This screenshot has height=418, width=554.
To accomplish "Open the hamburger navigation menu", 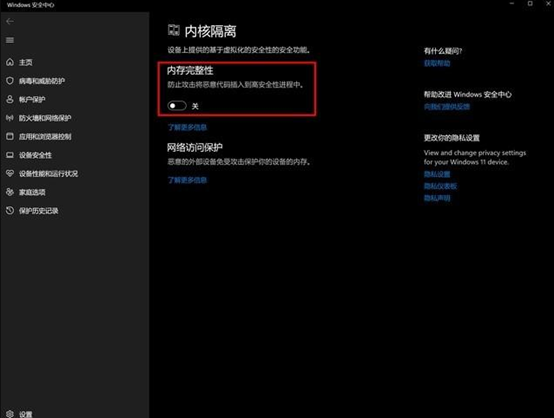I will coord(10,40).
